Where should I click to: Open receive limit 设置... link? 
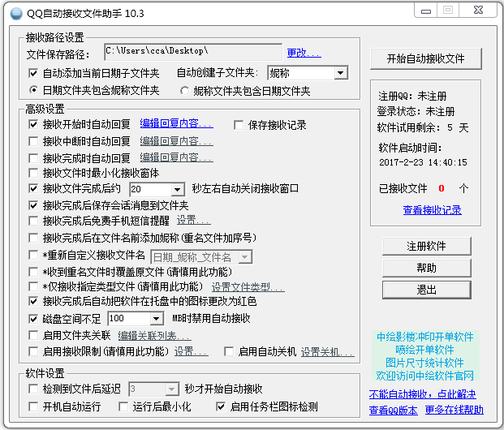pos(192,351)
